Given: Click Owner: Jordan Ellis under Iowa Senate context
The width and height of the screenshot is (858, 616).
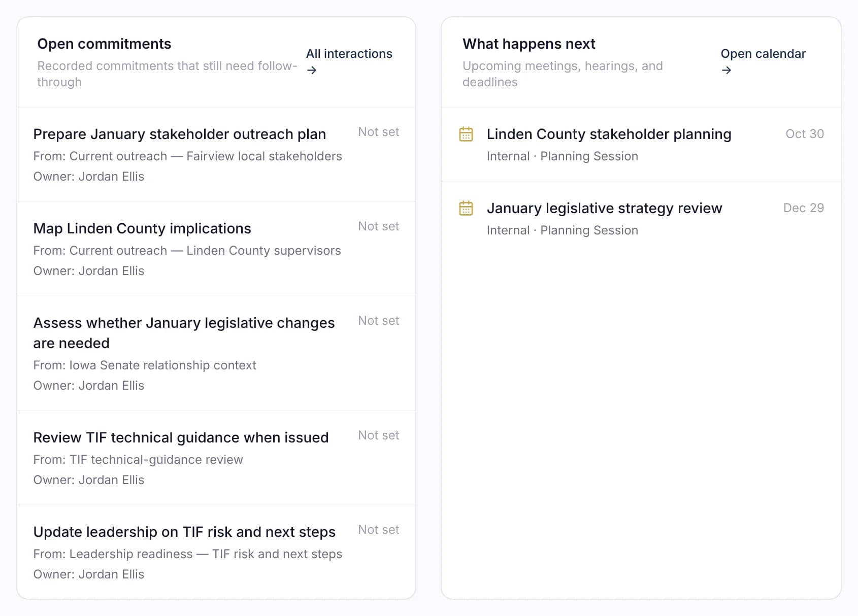Looking at the screenshot, I should 89,386.
